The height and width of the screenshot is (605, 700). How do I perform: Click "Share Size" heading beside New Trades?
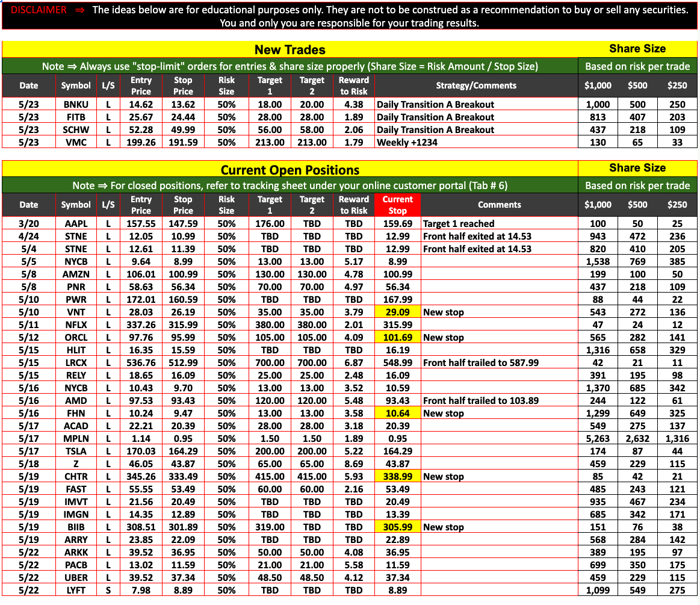(637, 49)
